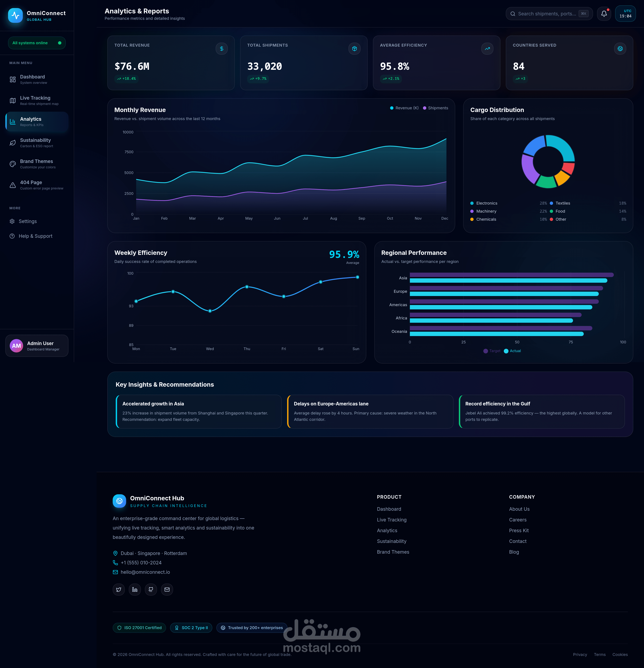This screenshot has width=644, height=668.
Task: Open the Blog footer link
Action: (514, 552)
